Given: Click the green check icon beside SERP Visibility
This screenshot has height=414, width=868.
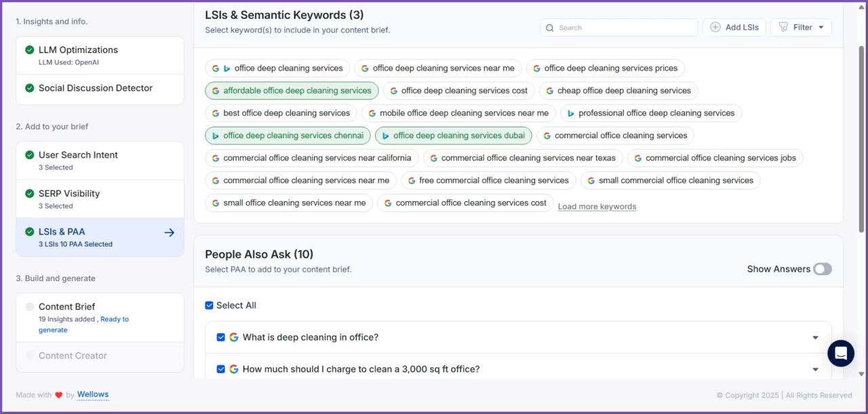Looking at the screenshot, I should [29, 194].
